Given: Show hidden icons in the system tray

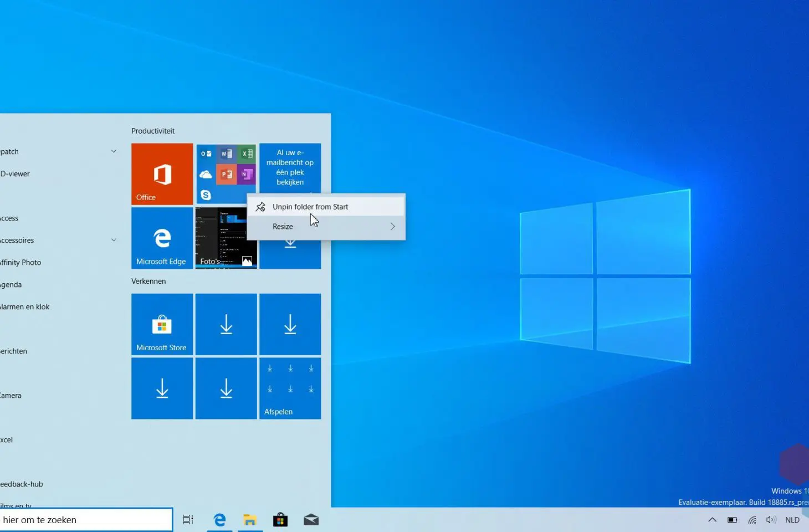Looking at the screenshot, I should click(x=712, y=520).
